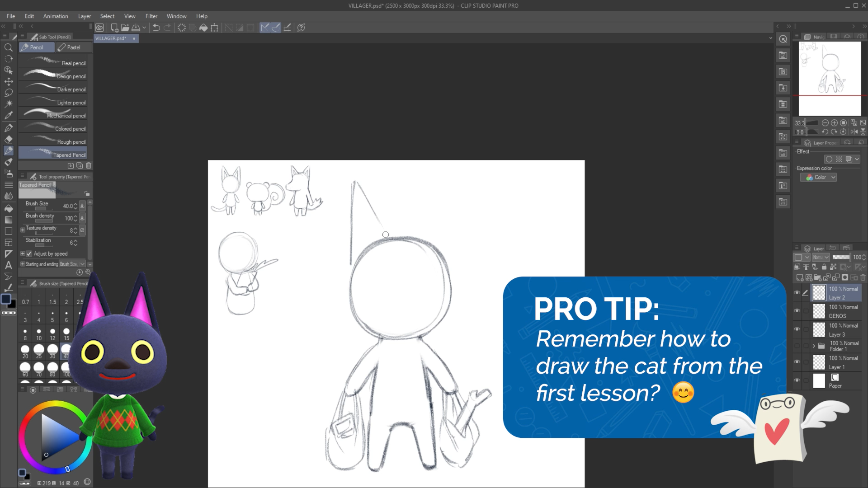Open the Clip Studio launcher icon
Image resolution: width=868 pixels, height=488 pixels.
tap(99, 28)
